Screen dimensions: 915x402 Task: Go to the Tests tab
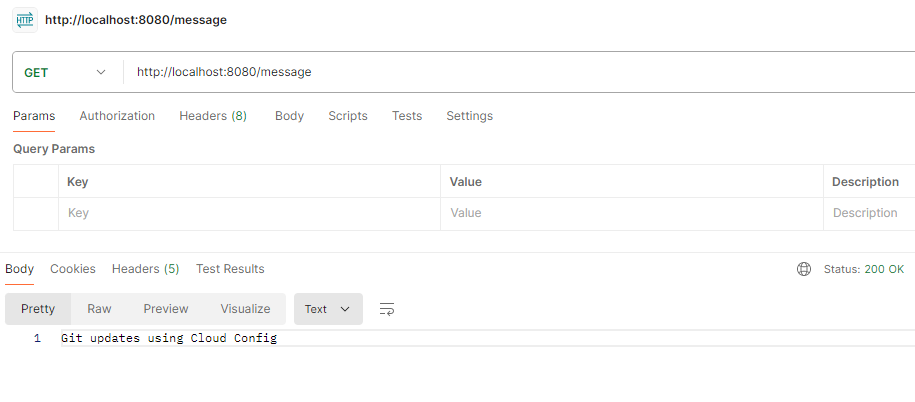coord(407,116)
